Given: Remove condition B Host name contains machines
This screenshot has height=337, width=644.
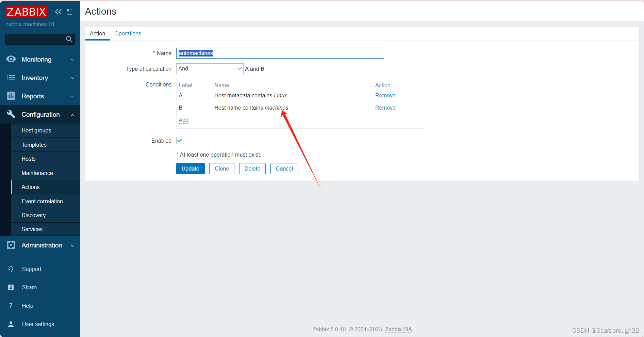Looking at the screenshot, I should coord(385,108).
